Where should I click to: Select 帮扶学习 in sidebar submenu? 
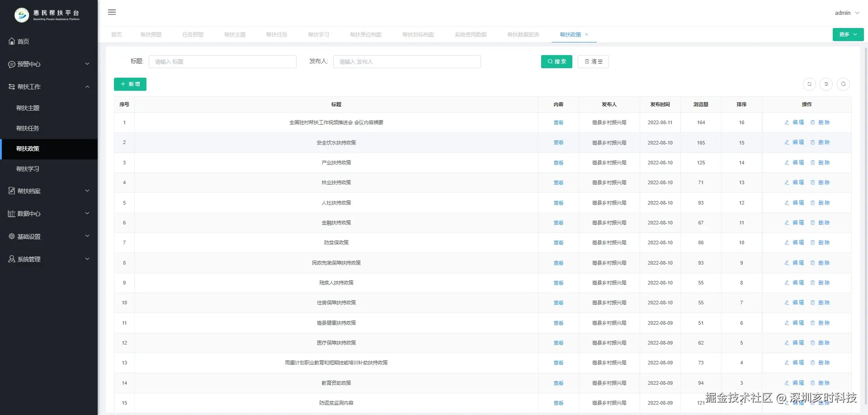tap(49, 169)
